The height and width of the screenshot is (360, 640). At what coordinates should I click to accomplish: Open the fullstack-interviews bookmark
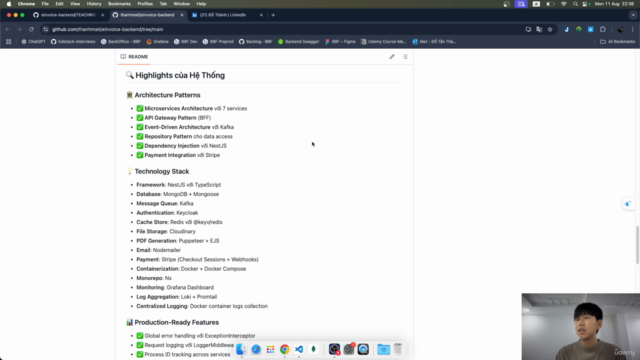click(73, 42)
